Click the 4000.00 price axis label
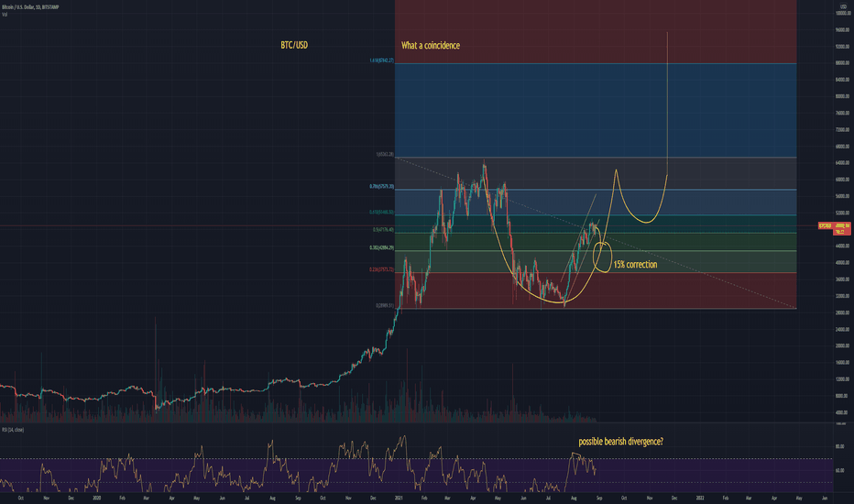The width and height of the screenshot is (854, 504). (842, 412)
